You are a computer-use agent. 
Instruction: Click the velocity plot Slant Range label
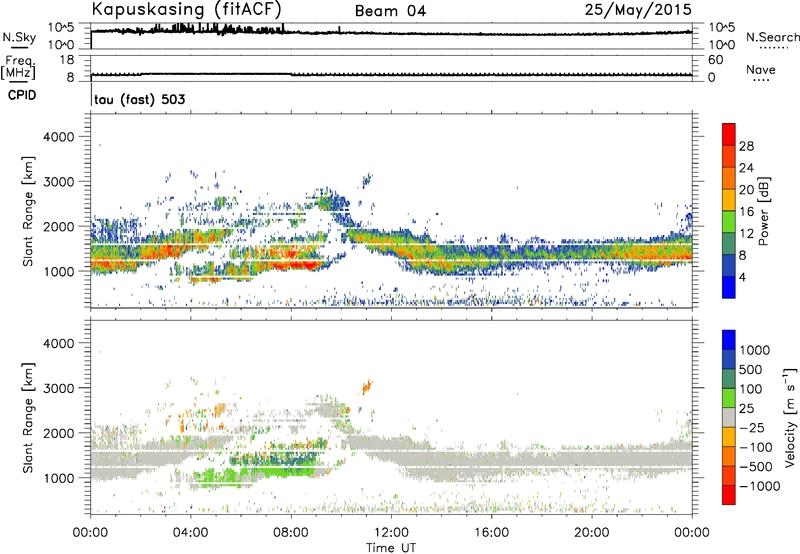28,417
